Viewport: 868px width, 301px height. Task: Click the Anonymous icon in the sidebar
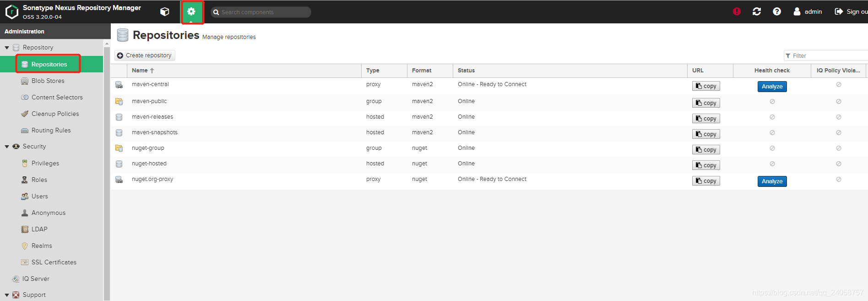tap(25, 213)
